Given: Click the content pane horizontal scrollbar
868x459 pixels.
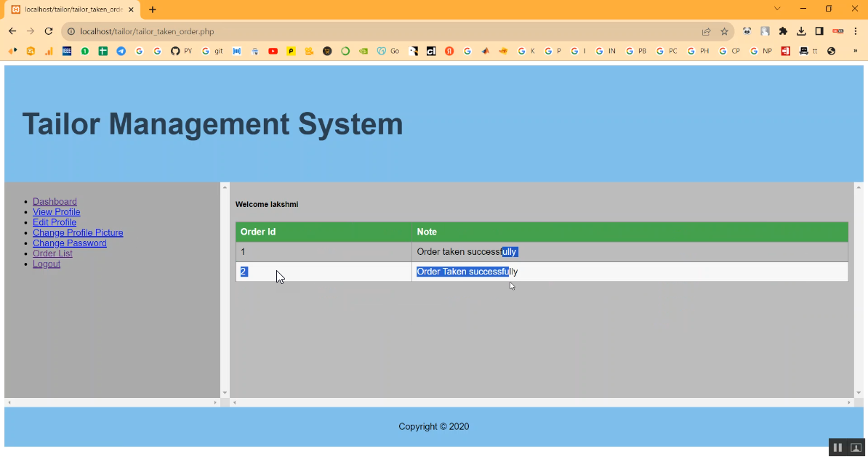Looking at the screenshot, I should 541,402.
